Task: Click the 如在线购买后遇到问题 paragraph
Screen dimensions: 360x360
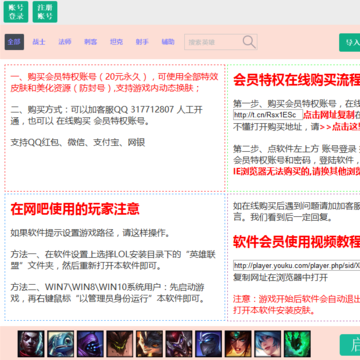Action: click(296, 212)
